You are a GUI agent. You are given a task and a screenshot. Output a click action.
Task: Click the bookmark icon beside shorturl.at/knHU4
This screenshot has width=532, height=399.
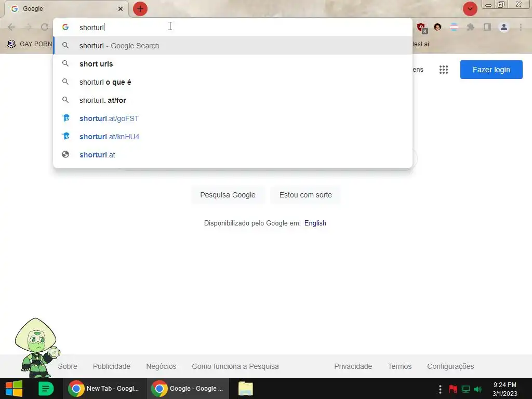[x=66, y=137]
